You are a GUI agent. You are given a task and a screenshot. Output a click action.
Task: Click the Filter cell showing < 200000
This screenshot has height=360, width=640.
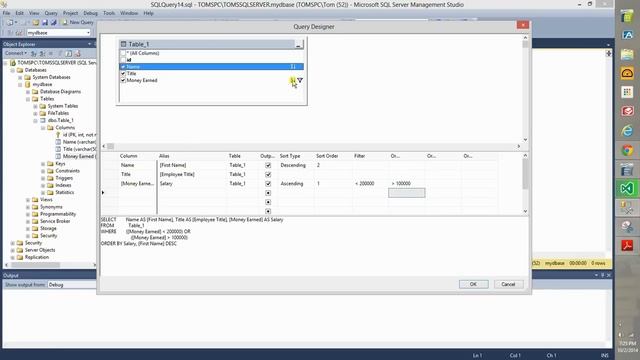coord(370,184)
